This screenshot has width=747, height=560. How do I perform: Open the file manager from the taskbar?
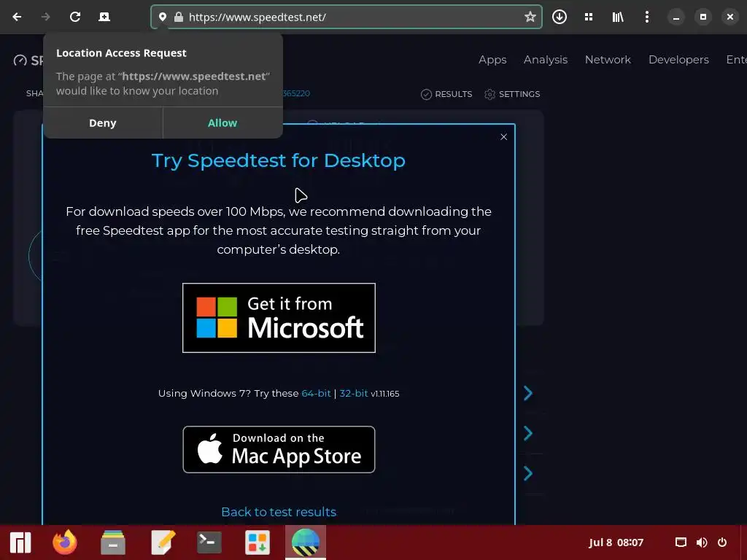point(113,542)
